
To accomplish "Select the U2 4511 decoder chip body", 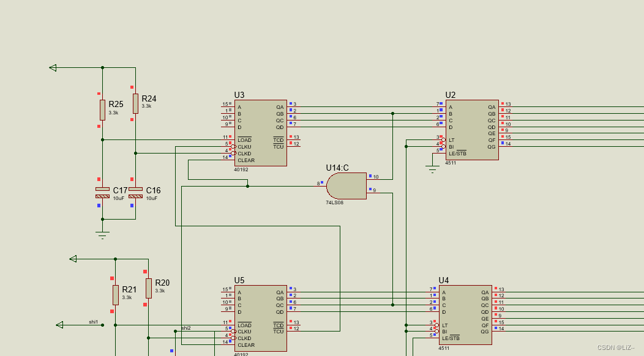I will pos(473,130).
